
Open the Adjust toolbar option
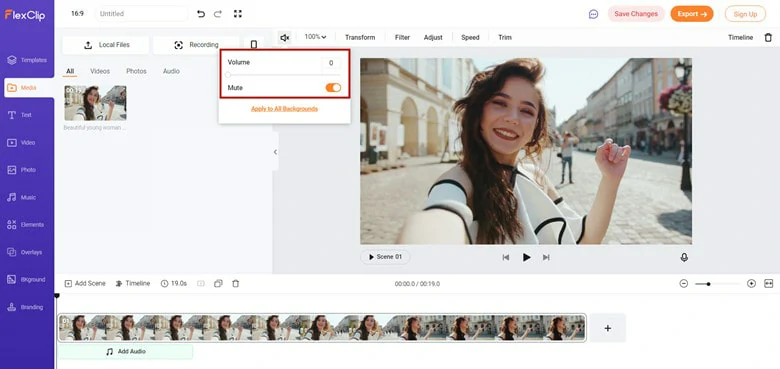click(x=433, y=37)
